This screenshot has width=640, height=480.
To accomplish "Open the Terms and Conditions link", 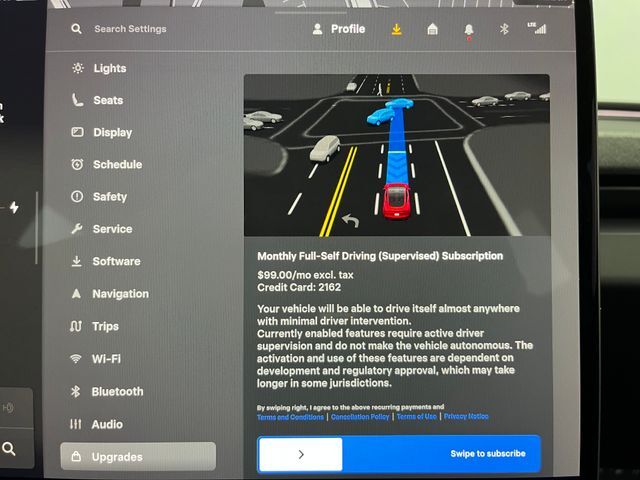I will tap(290, 417).
